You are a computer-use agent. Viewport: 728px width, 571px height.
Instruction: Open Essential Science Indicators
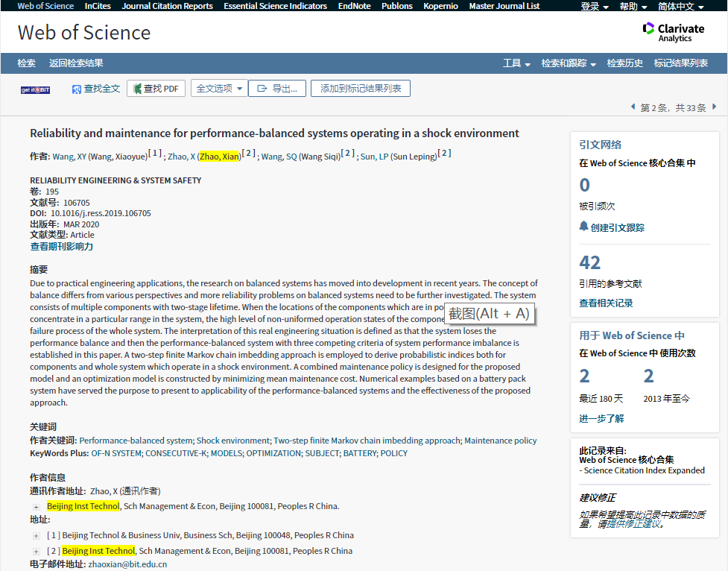(275, 6)
